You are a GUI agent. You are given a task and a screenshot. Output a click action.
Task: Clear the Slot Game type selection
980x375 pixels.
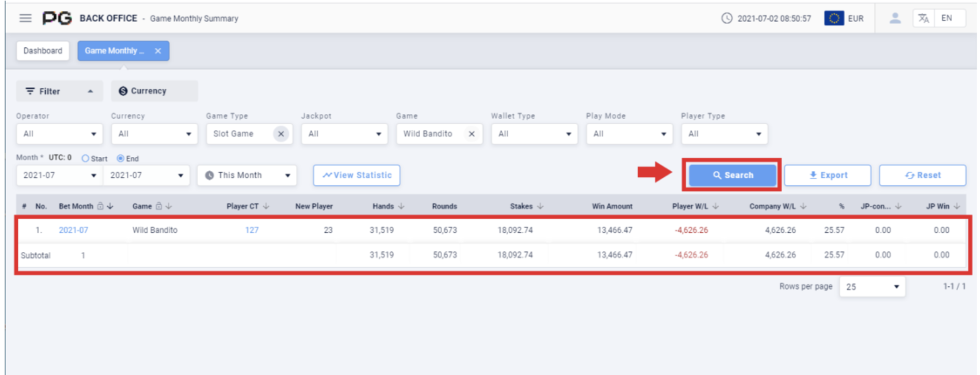pyautogui.click(x=280, y=134)
